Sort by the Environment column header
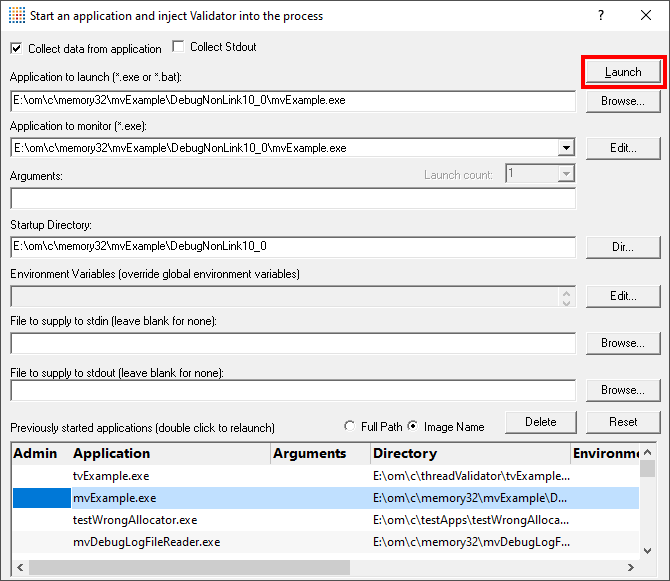The image size is (670, 581). pos(605,453)
